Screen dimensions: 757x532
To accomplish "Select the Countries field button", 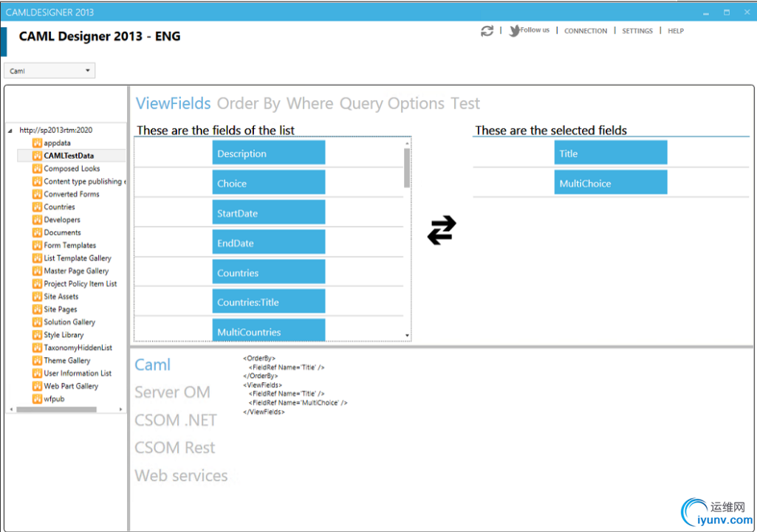I will pos(268,272).
